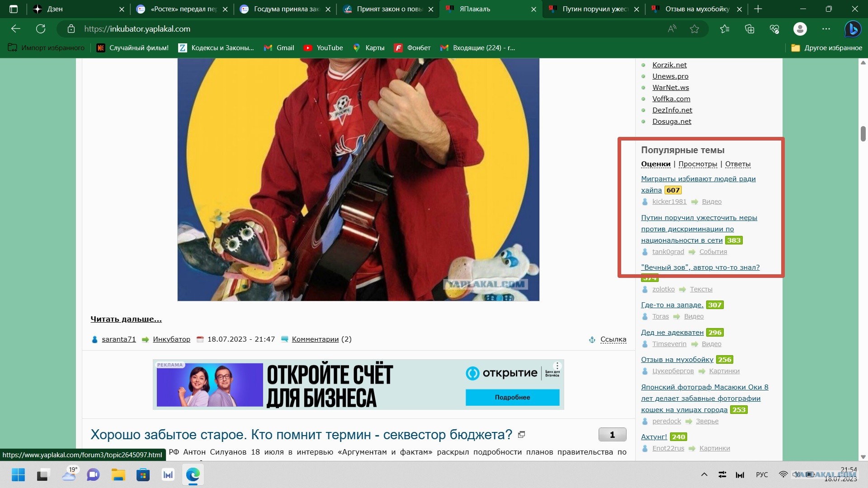Open Комментарии for the post
Screen dimensions: 868x488
pos(315,339)
